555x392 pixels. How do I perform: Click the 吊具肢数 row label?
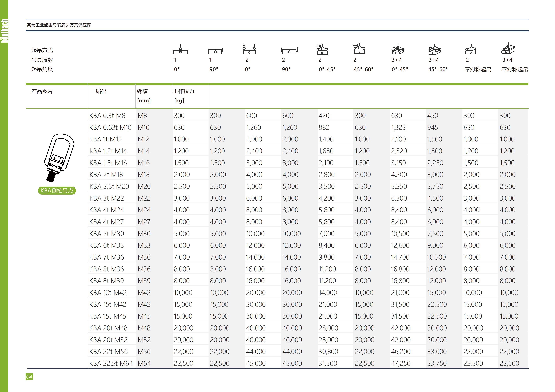(x=42, y=60)
